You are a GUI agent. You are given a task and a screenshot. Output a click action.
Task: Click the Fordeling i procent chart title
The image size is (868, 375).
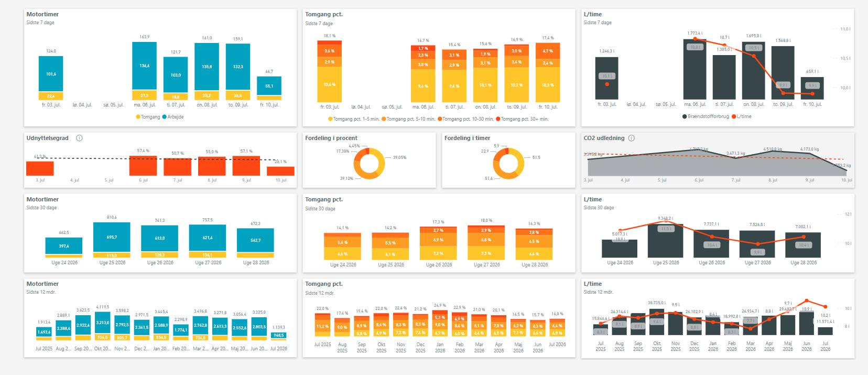pyautogui.click(x=331, y=138)
